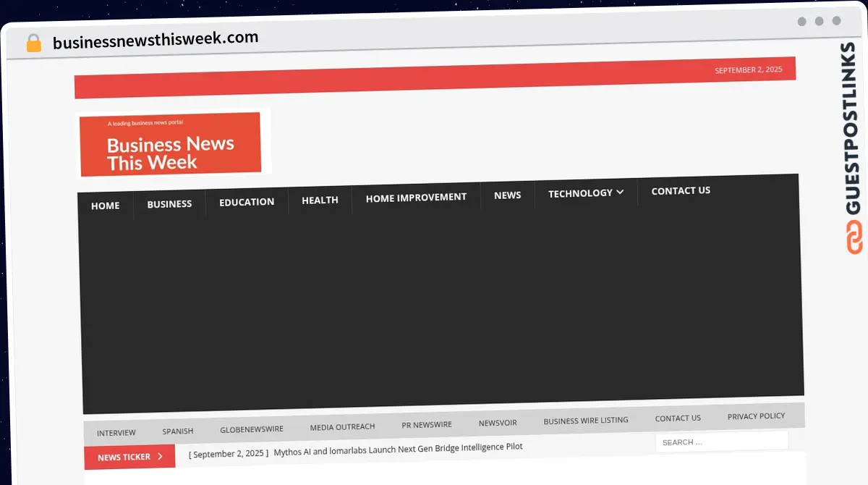Click the September 2, 2025 header date
Viewport: 868px width, 485px height.
[x=749, y=70]
